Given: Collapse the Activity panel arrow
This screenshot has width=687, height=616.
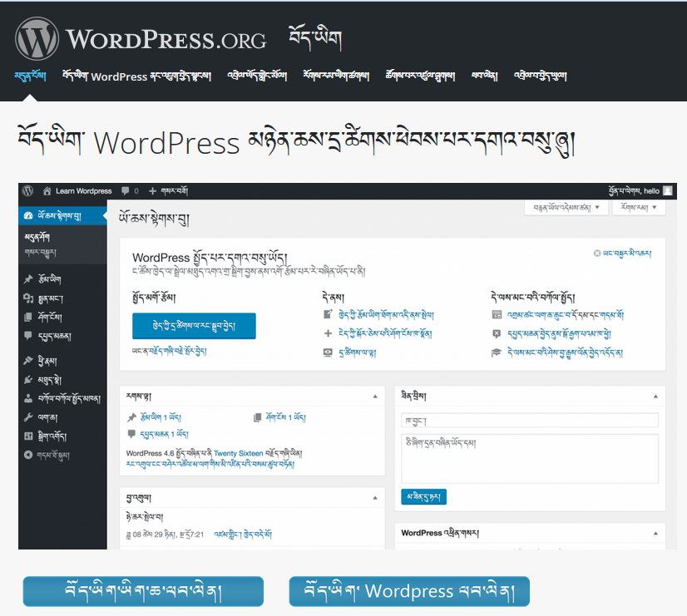Looking at the screenshot, I should click(375, 498).
